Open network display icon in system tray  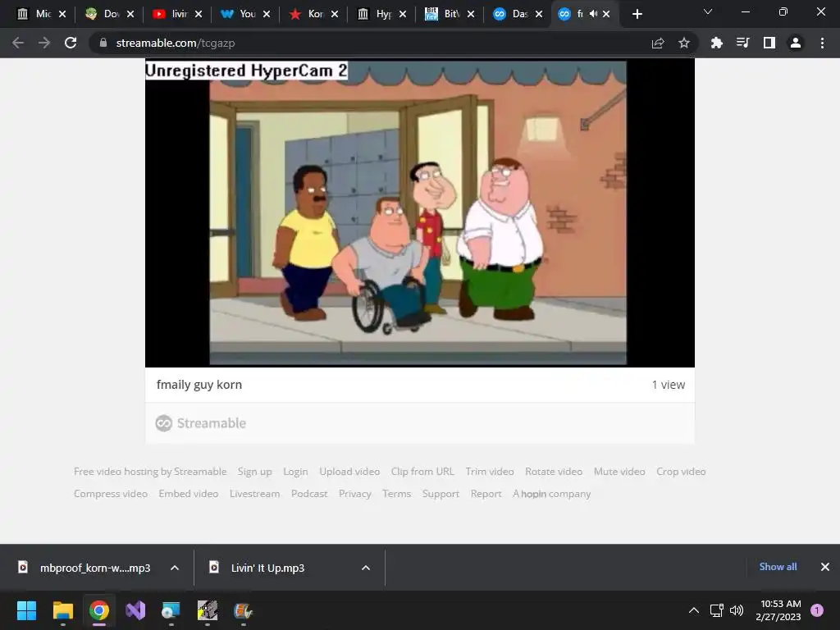[x=716, y=610]
